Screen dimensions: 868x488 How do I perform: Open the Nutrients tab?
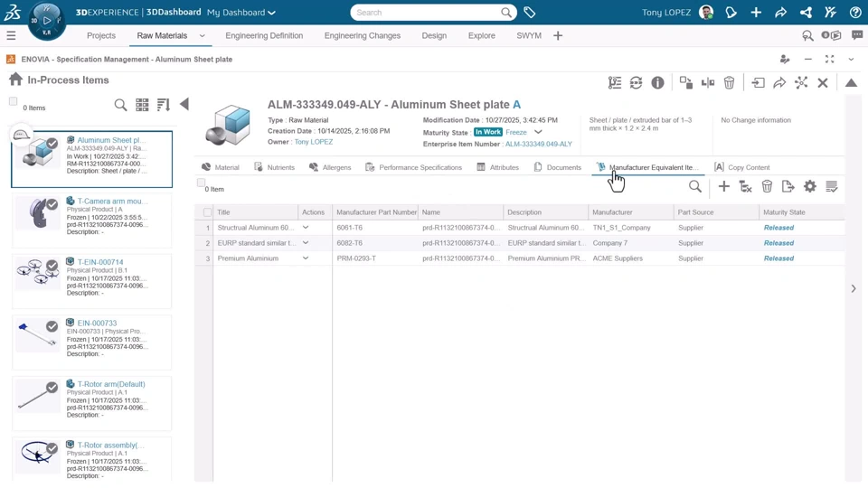click(275, 167)
